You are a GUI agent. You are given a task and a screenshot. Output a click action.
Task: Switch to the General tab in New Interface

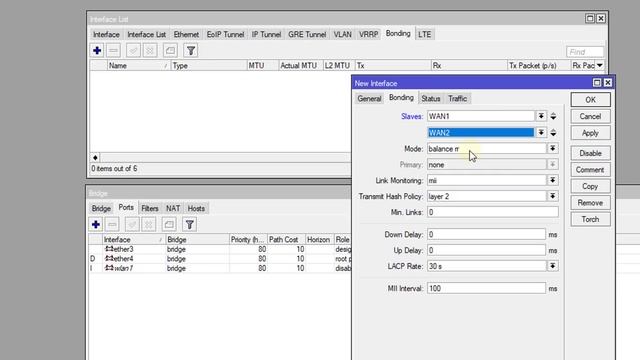point(369,99)
